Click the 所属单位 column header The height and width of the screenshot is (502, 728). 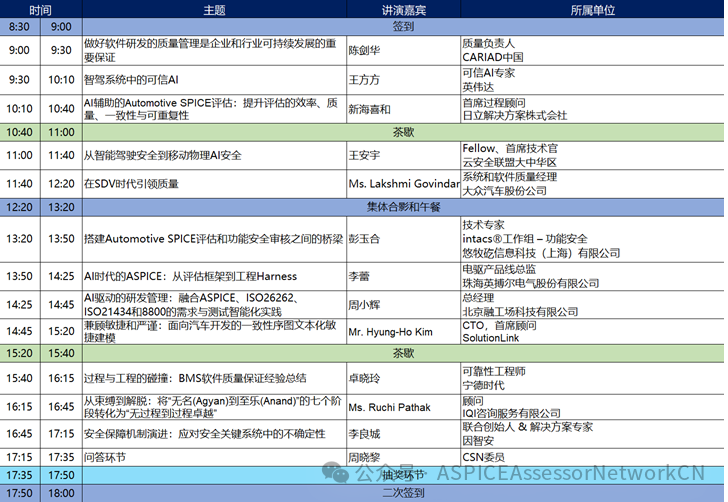tap(592, 10)
